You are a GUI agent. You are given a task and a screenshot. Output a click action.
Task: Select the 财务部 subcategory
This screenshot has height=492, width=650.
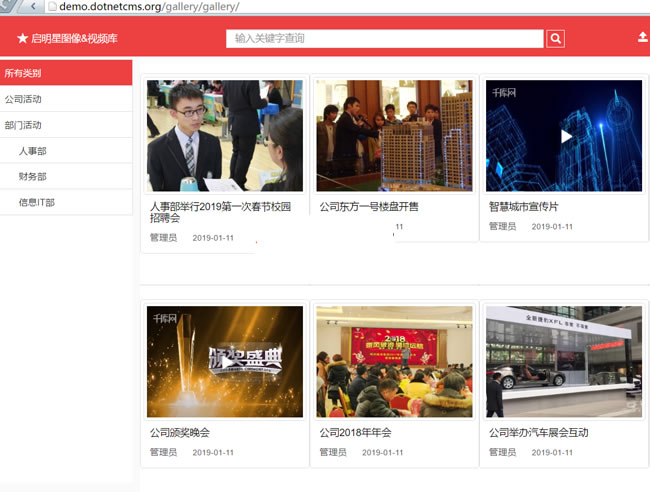(x=33, y=177)
